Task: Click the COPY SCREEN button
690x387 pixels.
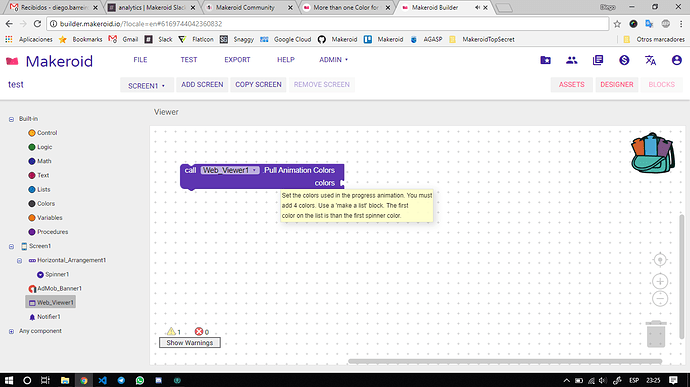Action: (x=258, y=85)
